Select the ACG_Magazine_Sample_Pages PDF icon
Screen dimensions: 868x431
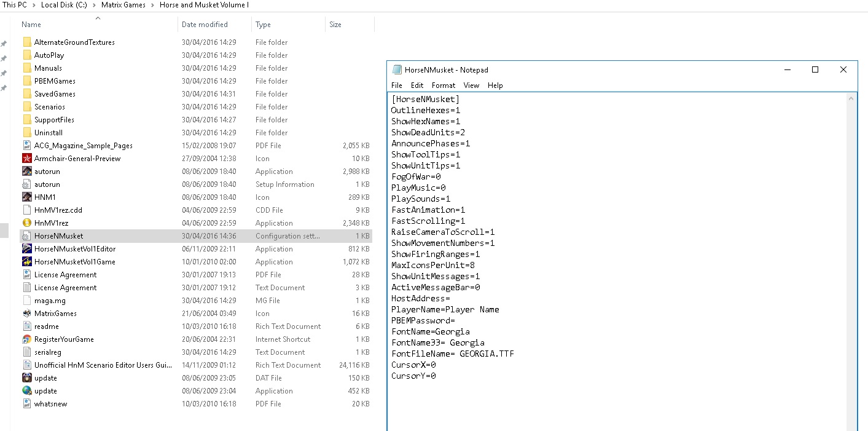pyautogui.click(x=27, y=146)
